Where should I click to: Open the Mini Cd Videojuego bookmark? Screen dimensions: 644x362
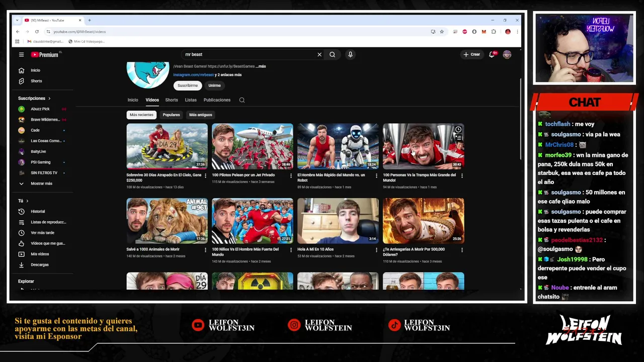[x=87, y=42]
